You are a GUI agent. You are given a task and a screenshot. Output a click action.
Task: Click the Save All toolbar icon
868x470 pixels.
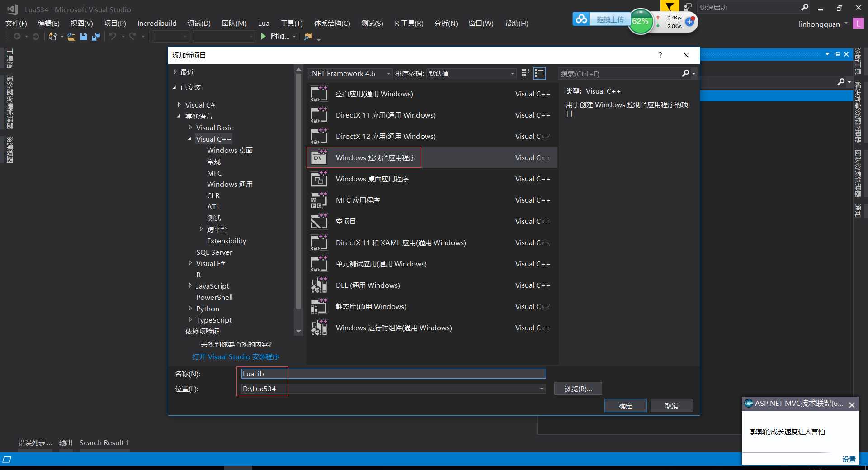pos(95,37)
